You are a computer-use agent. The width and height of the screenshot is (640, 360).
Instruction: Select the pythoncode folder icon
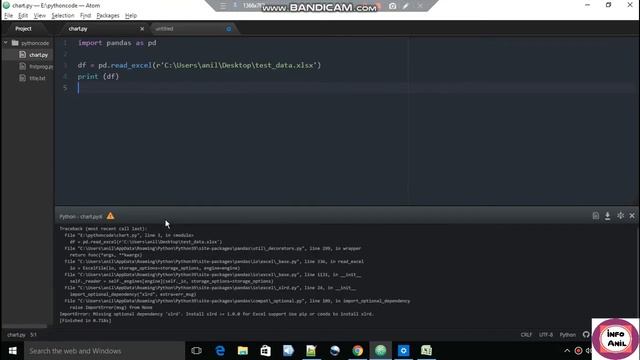[x=15, y=43]
